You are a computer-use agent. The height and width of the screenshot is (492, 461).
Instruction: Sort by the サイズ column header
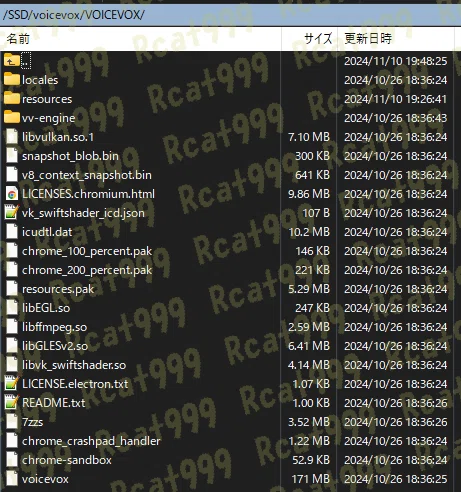pos(309,39)
